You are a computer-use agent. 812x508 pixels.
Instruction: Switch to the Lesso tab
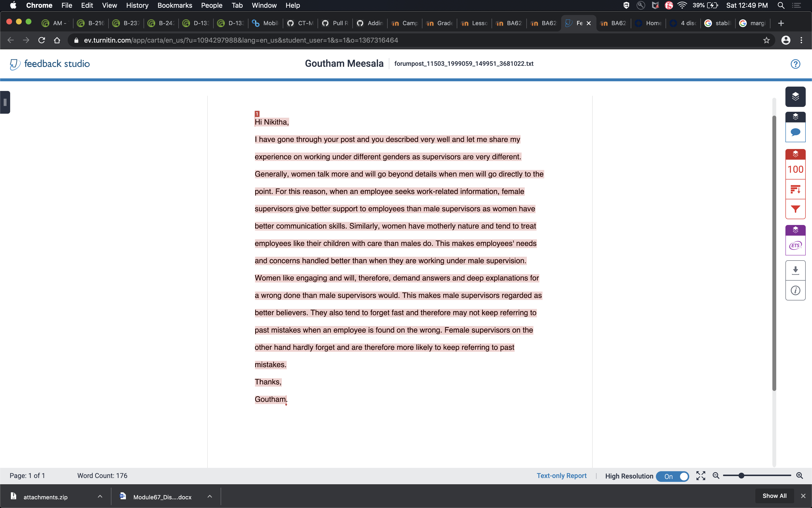pyautogui.click(x=474, y=23)
